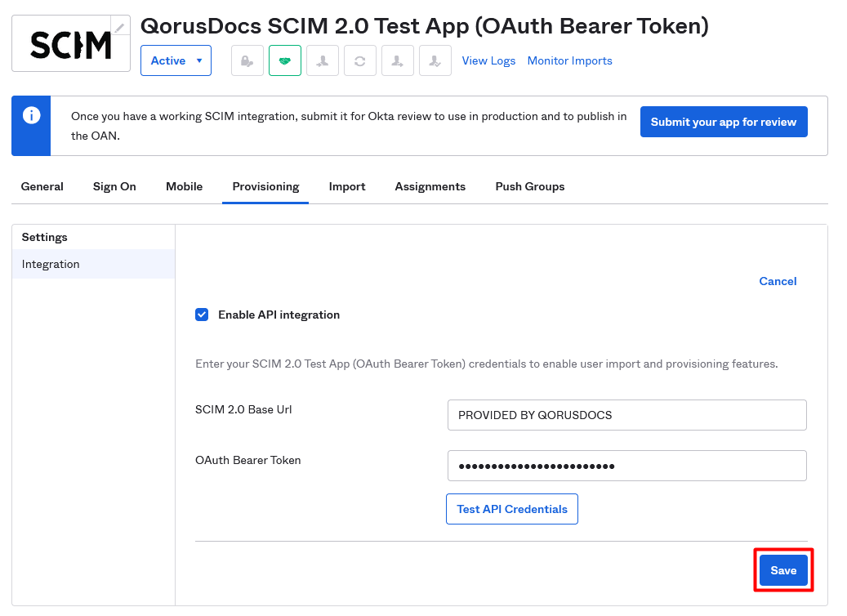Click the 'Enable API integration' label text
The width and height of the screenshot is (847, 616).
point(279,315)
